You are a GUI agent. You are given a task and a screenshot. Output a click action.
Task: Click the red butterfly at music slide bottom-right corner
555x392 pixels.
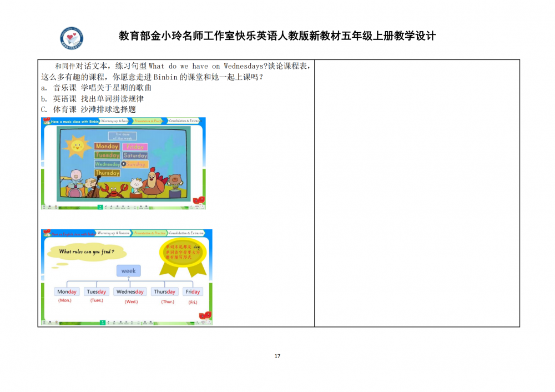pyautogui.click(x=199, y=200)
